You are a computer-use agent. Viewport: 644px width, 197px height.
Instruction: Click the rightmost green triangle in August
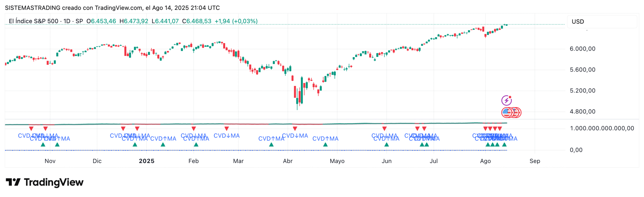click(x=504, y=145)
